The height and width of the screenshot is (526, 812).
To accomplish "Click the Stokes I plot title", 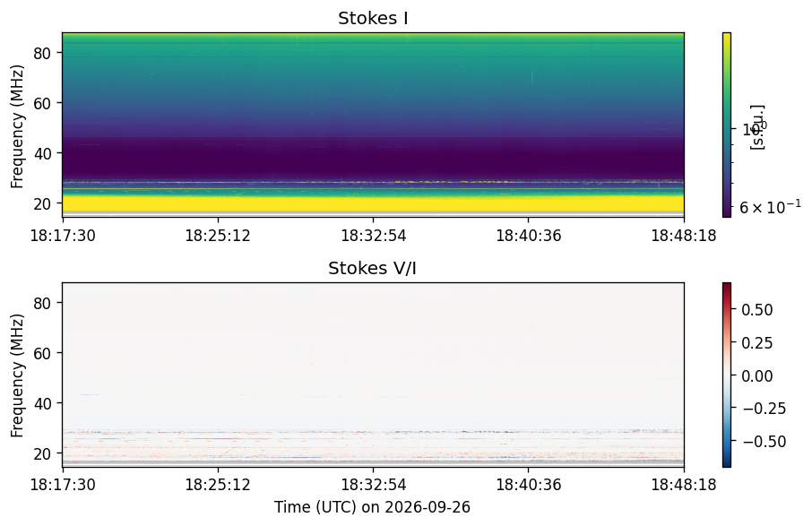I will tap(373, 18).
